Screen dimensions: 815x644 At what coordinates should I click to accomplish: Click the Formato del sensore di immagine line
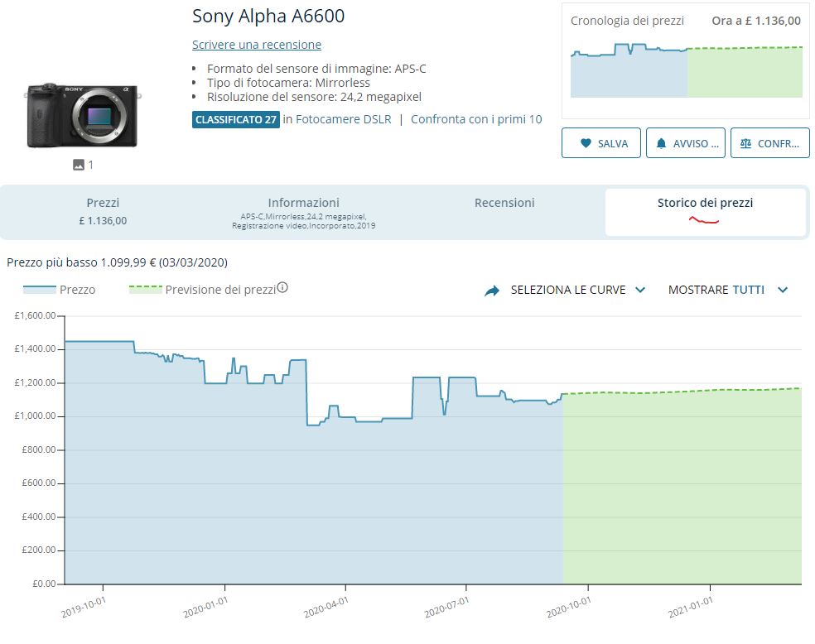[x=316, y=69]
